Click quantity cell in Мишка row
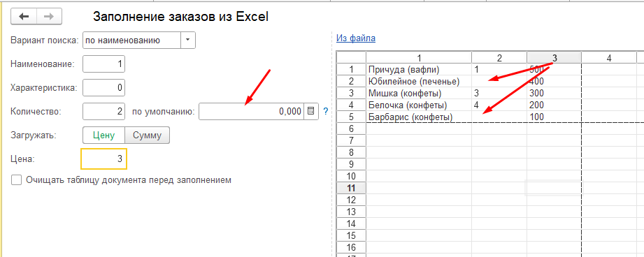The height and width of the screenshot is (257, 644). [499, 93]
